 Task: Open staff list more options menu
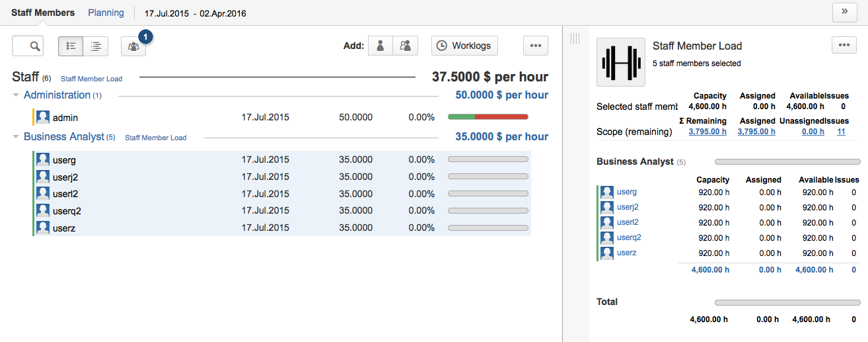[535, 46]
